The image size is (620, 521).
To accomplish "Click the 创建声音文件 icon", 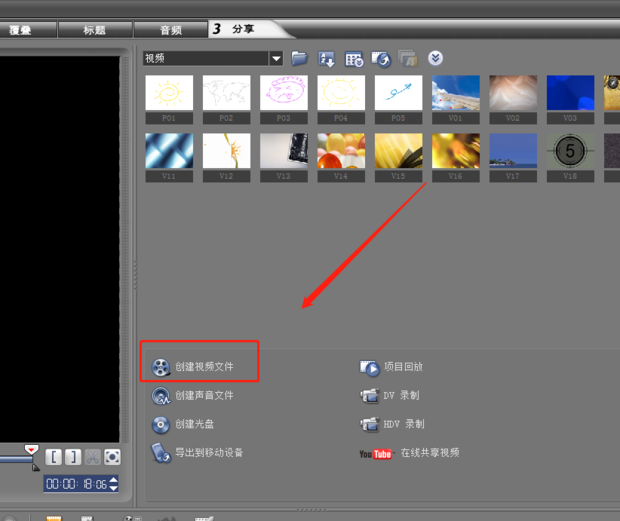I will pos(161,396).
